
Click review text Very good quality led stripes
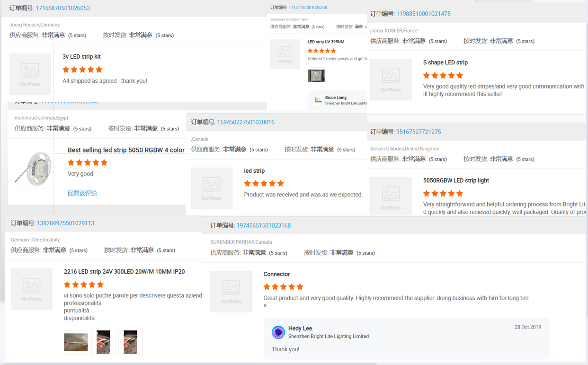tap(505, 90)
